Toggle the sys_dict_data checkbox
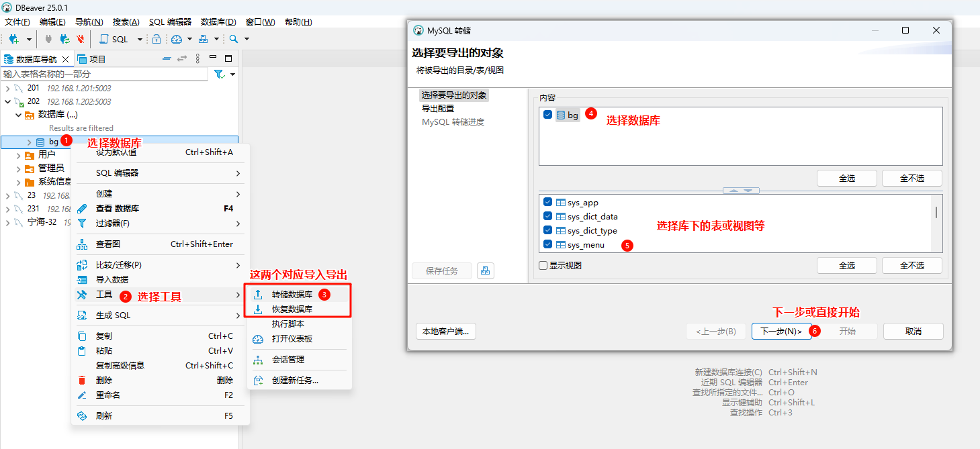 (548, 217)
